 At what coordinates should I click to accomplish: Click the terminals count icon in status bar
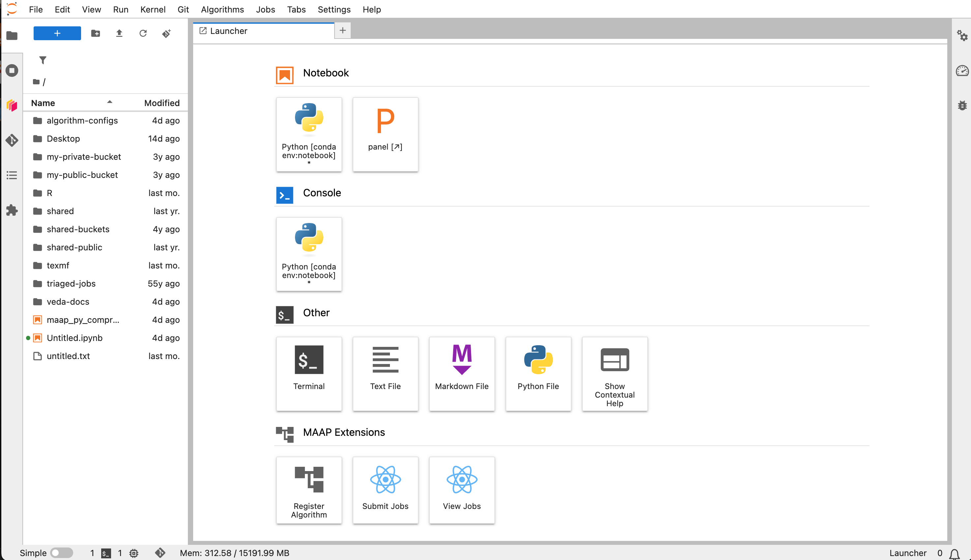(x=106, y=553)
